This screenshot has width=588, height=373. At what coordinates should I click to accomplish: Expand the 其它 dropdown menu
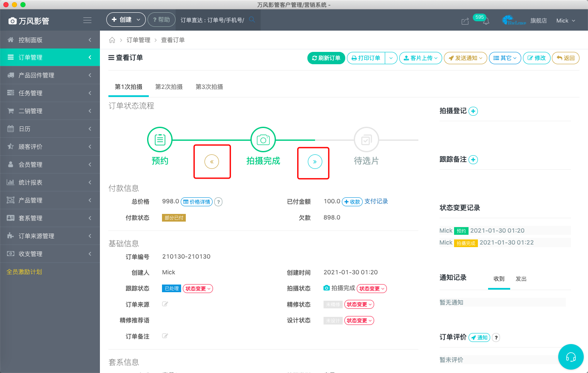click(505, 58)
